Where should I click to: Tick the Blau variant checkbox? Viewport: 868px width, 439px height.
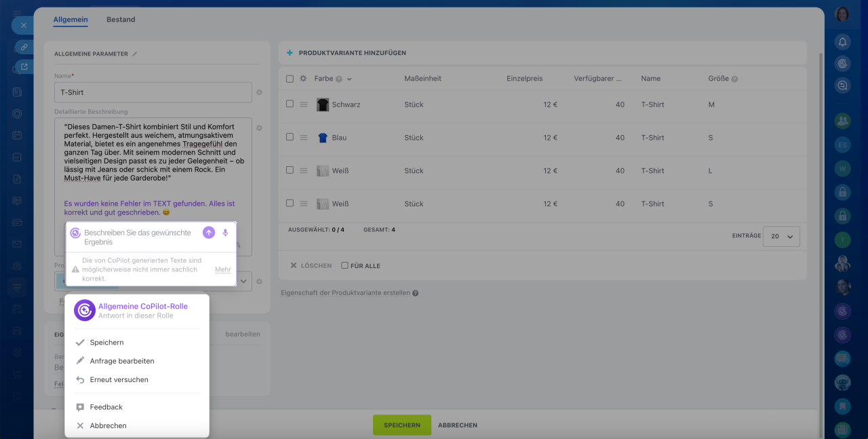tap(290, 137)
